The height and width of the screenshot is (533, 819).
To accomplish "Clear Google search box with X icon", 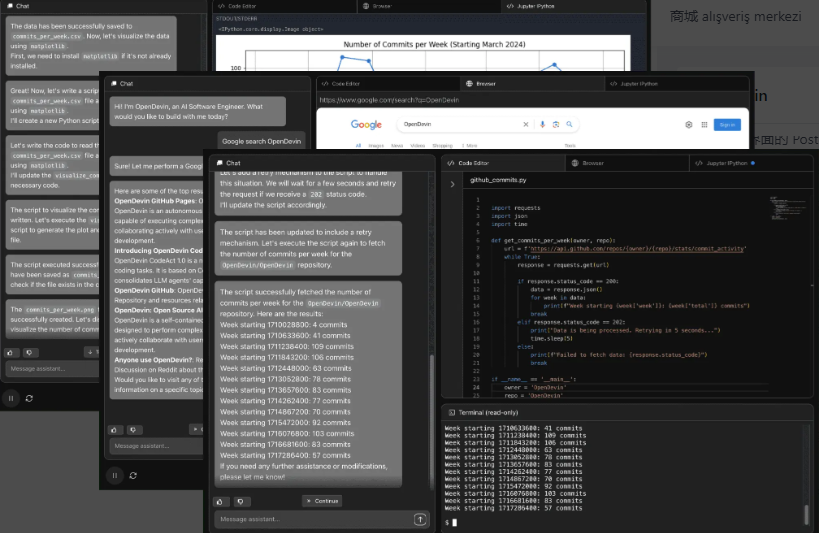I will 526,124.
